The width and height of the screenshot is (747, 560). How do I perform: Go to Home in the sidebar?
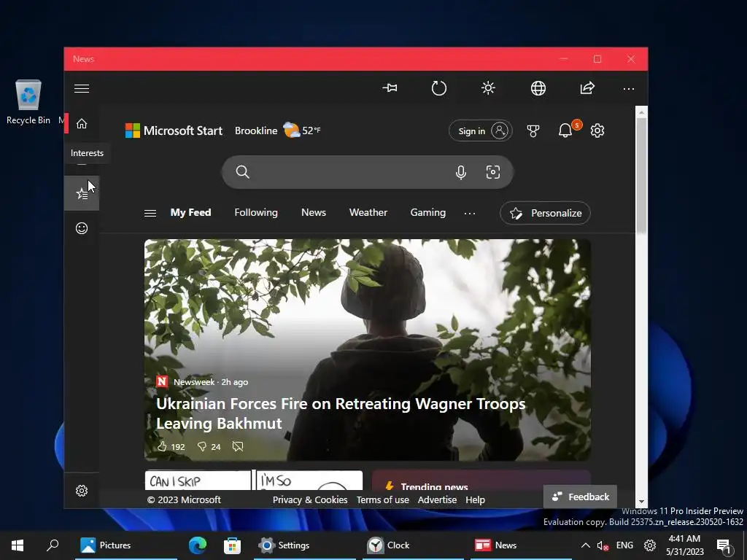tap(82, 123)
